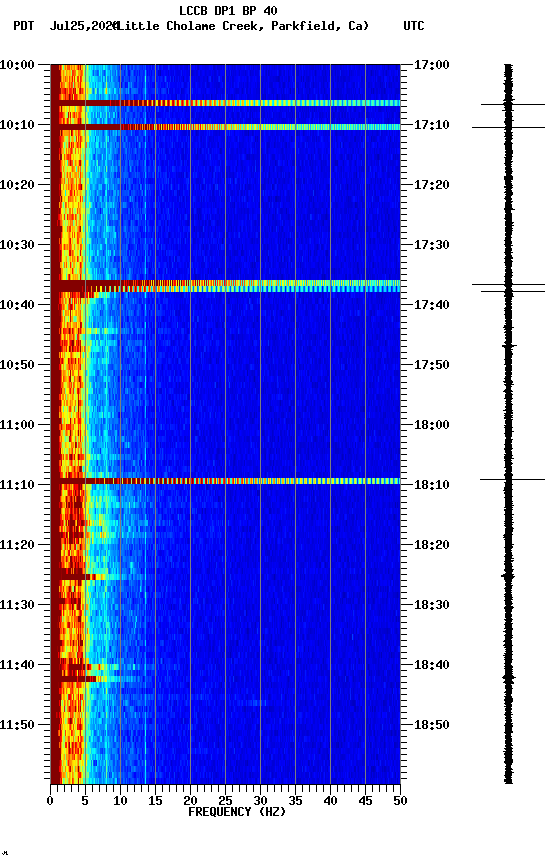Click the 50 Hz frequency axis label
The width and height of the screenshot is (552, 864).
[x=400, y=801]
